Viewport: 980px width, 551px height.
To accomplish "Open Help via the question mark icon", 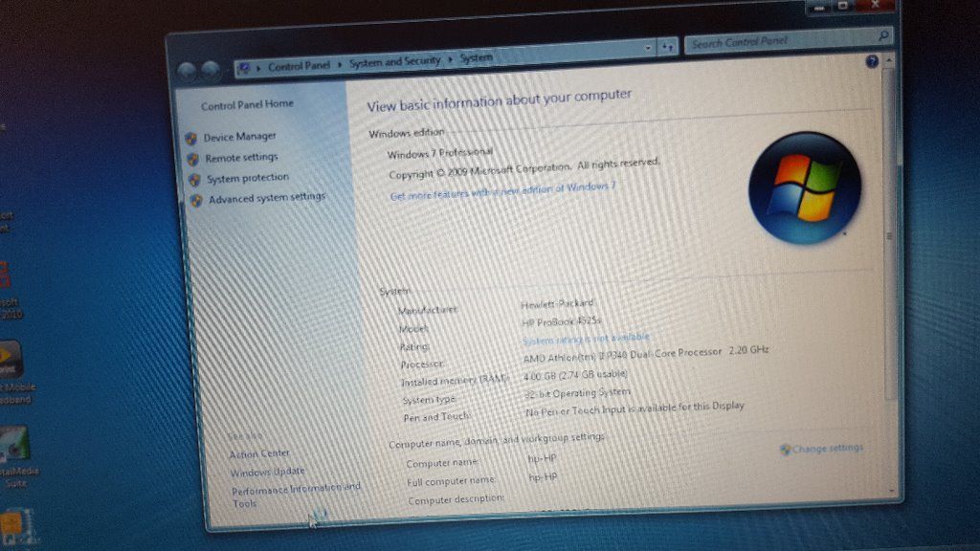I will pyautogui.click(x=871, y=60).
